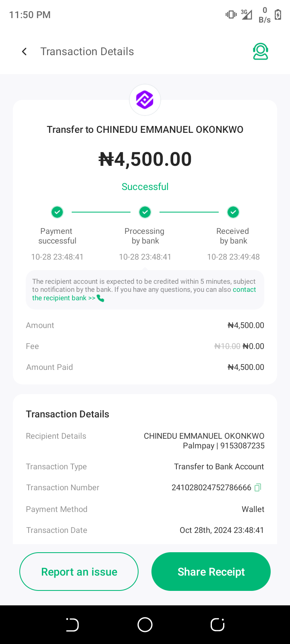290x644 pixels.
Task: Tap the Successful status text
Action: [145, 187]
